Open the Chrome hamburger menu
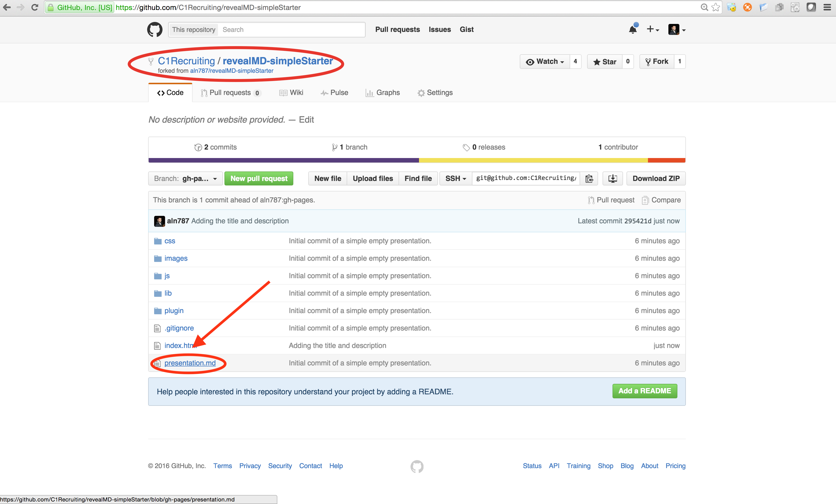The height and width of the screenshot is (504, 836). (x=827, y=7)
